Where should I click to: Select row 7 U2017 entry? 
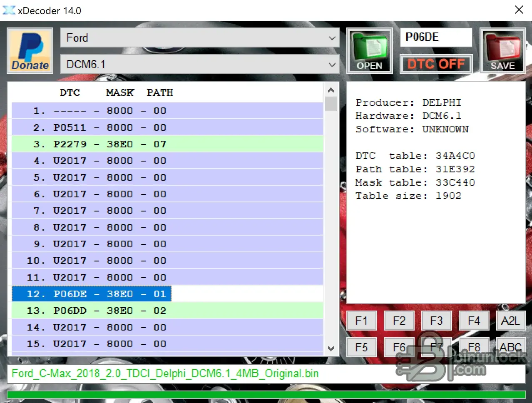pyautogui.click(x=167, y=211)
